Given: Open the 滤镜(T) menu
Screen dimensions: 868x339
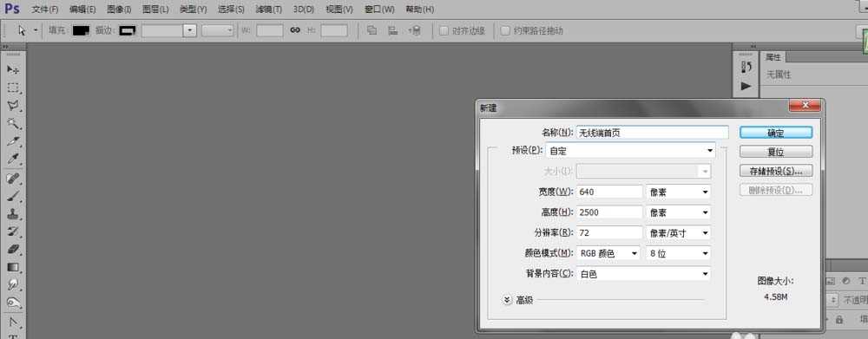Looking at the screenshot, I should click(x=268, y=10).
